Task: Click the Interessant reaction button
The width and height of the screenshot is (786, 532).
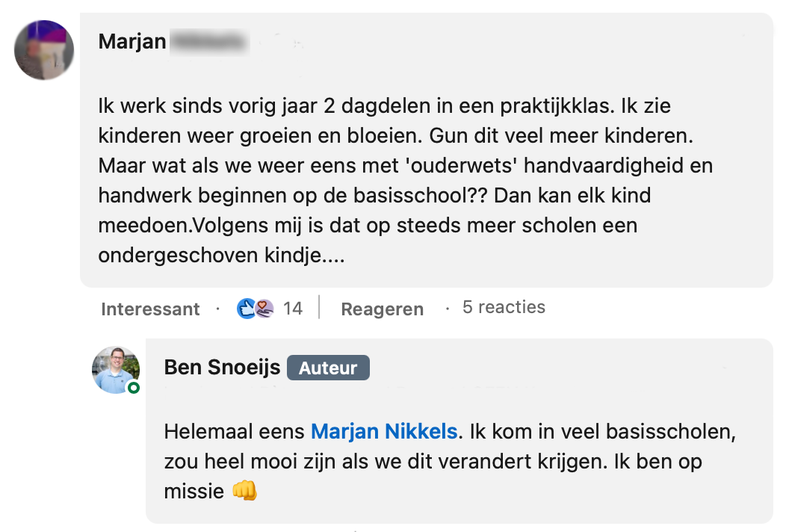Action: coord(150,309)
